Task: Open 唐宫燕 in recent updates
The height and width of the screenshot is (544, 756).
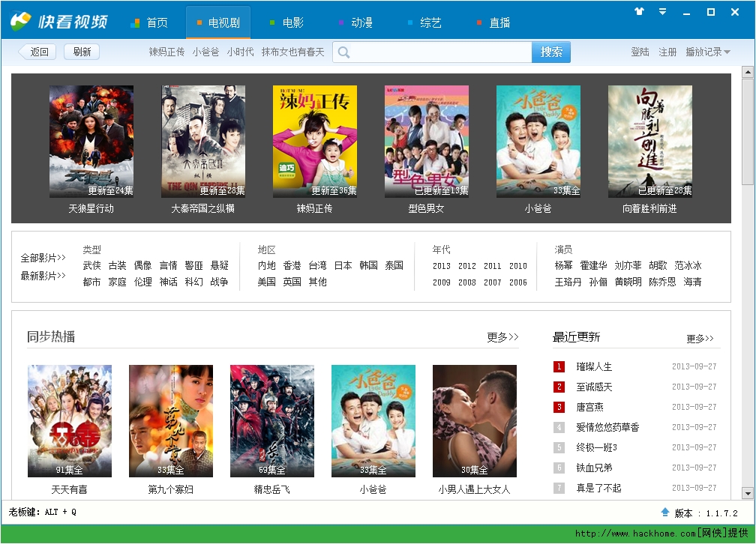Action: click(x=589, y=407)
